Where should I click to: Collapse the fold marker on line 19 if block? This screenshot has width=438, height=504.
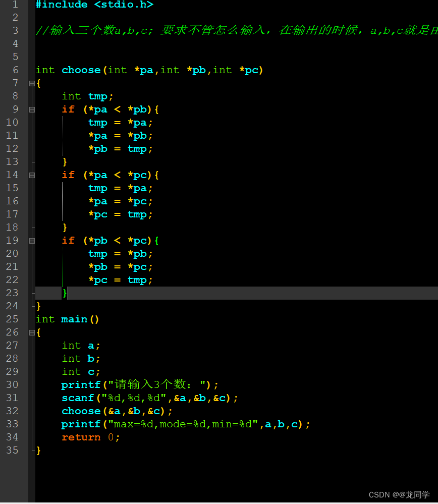click(32, 241)
